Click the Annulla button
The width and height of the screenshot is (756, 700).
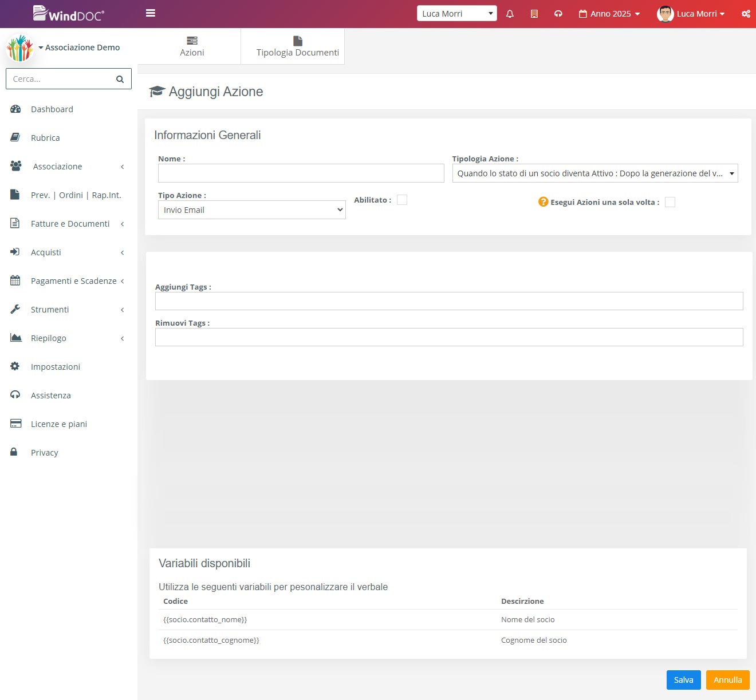tap(727, 680)
